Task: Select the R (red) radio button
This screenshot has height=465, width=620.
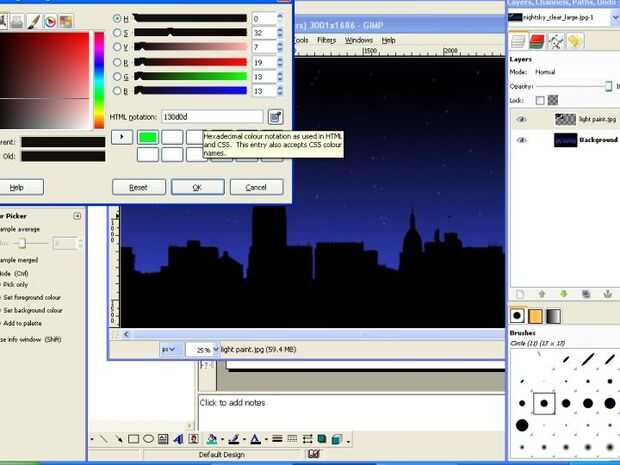Action: 117,62
